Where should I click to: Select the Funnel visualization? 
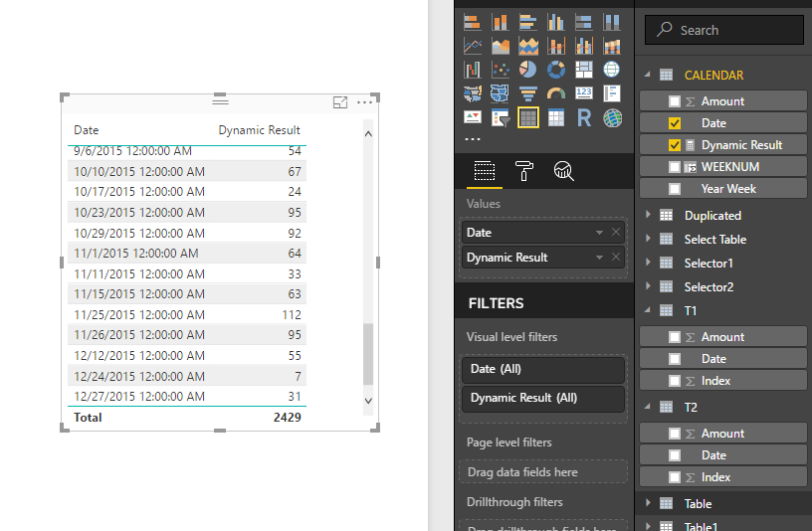coord(528,93)
